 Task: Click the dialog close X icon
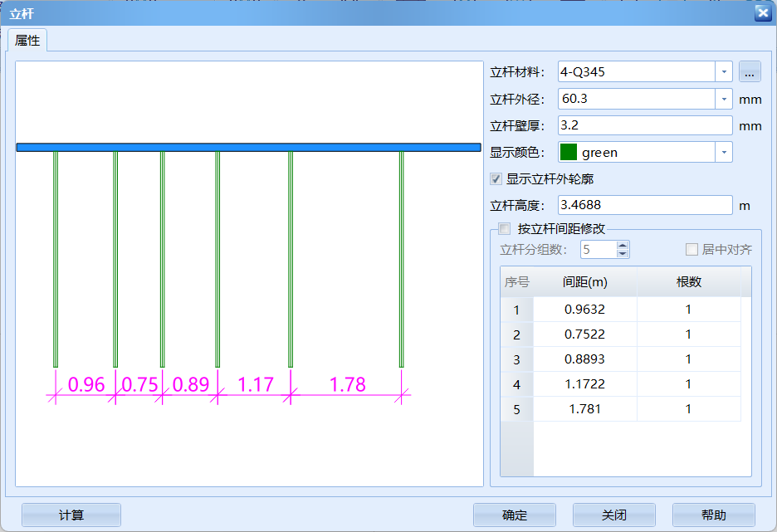point(763,12)
